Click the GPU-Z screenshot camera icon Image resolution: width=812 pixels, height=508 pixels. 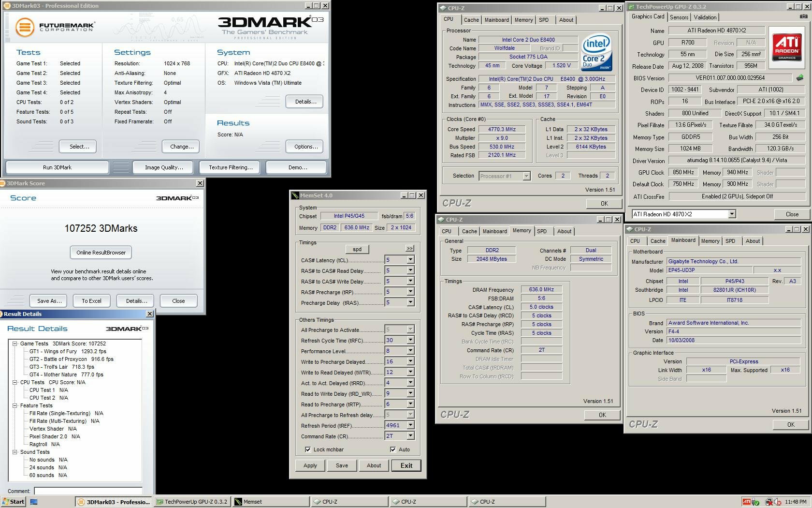click(x=803, y=16)
